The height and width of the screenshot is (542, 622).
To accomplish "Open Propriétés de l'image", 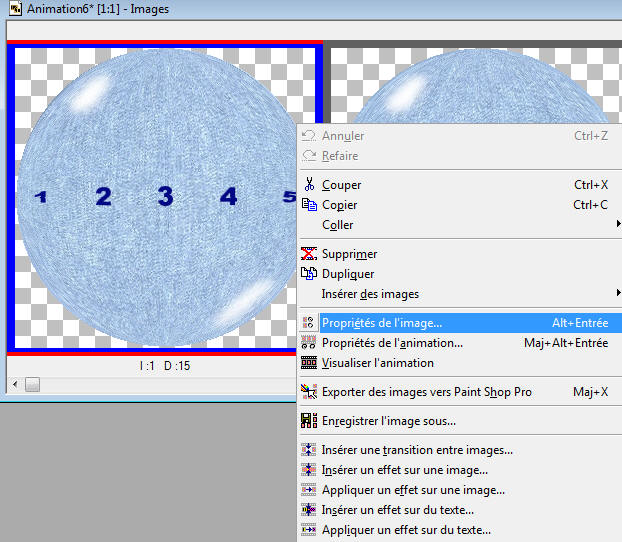I will (x=459, y=323).
